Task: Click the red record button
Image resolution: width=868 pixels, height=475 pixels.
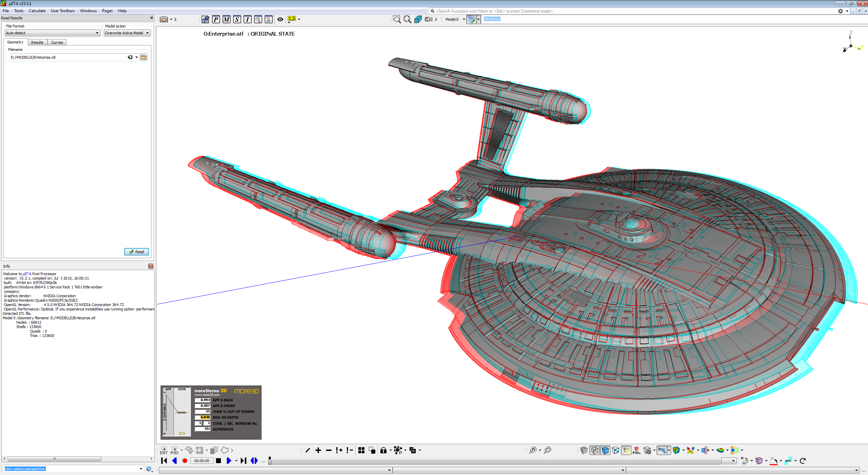Action: coord(185,461)
